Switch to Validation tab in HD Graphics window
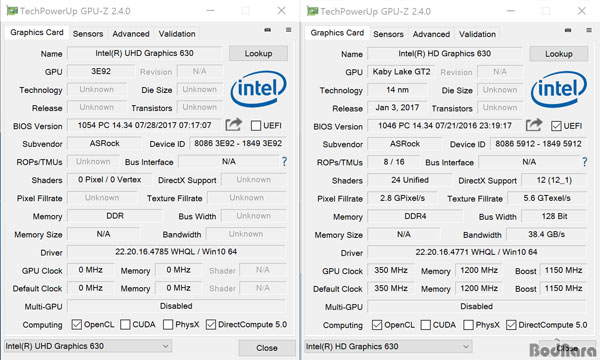The height and width of the screenshot is (360, 600). [x=478, y=34]
